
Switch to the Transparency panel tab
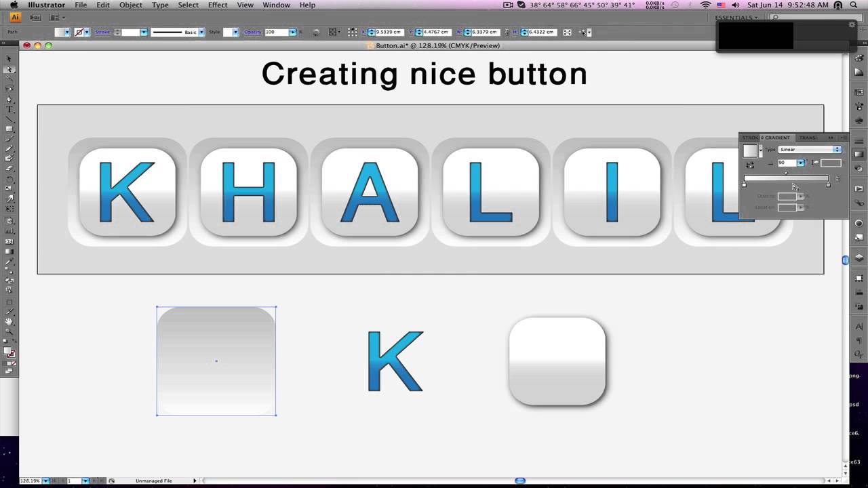click(808, 138)
